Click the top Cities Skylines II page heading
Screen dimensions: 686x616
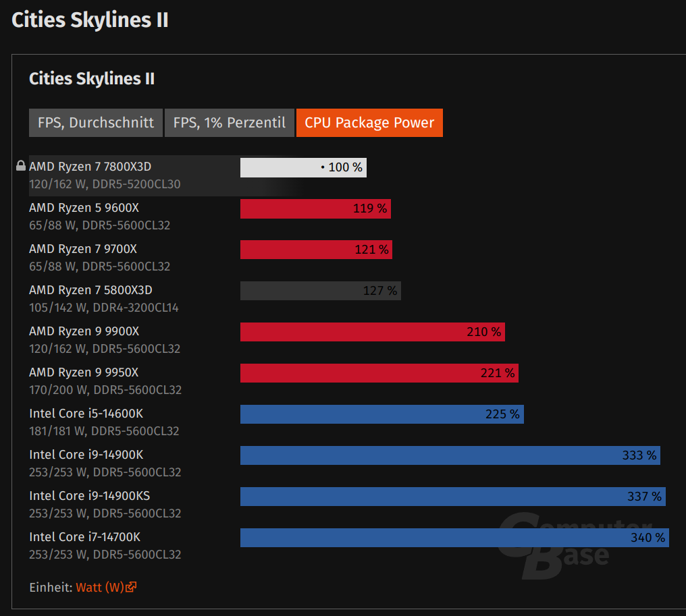coord(90,20)
